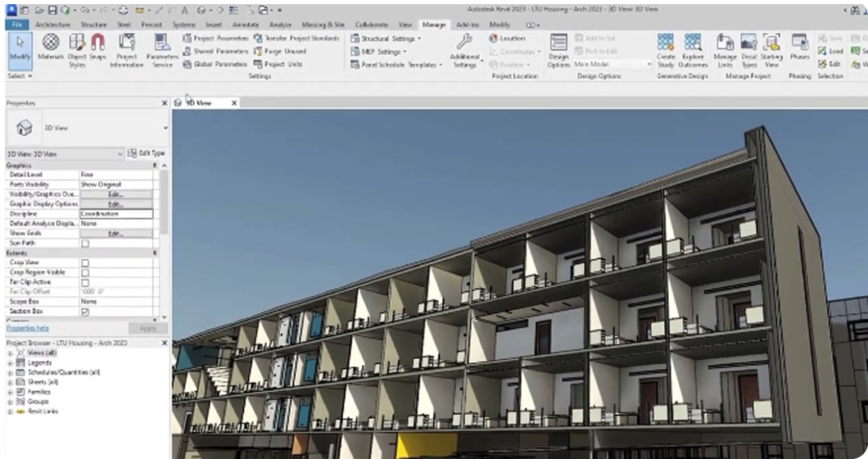
Task: Expand Legends node in Project Browser
Action: pyautogui.click(x=10, y=363)
